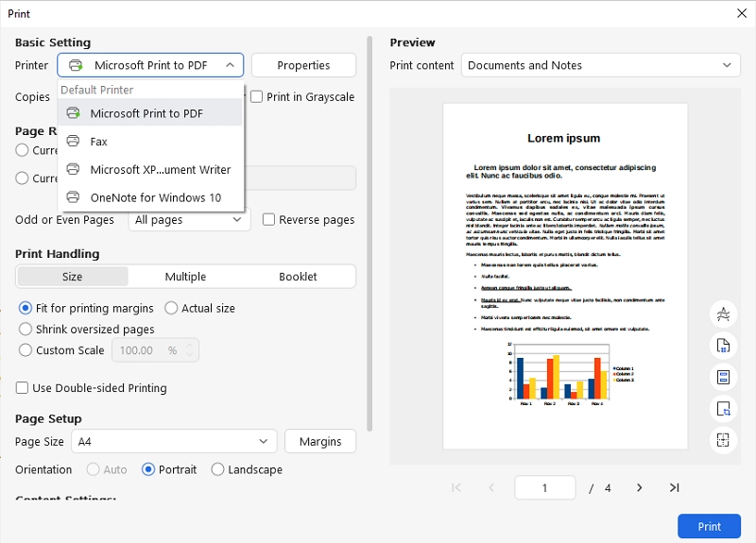Viewport: 756px width, 543px height.
Task: Switch to the Booklet tab
Action: click(x=298, y=277)
